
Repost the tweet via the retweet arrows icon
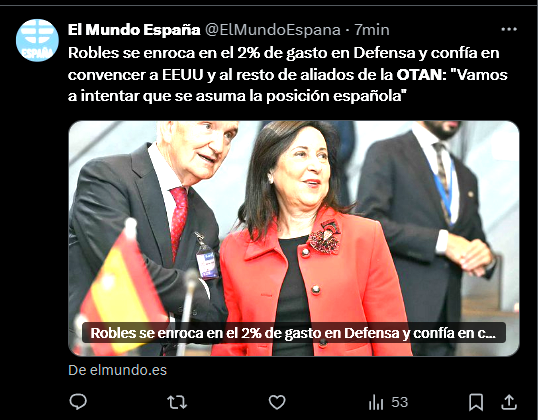coord(177,402)
